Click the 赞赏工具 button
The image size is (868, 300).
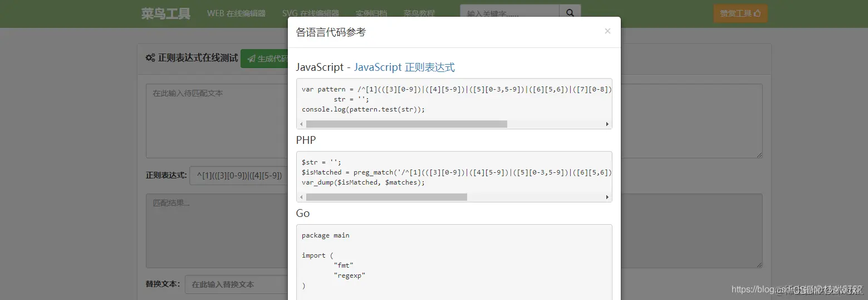[741, 13]
